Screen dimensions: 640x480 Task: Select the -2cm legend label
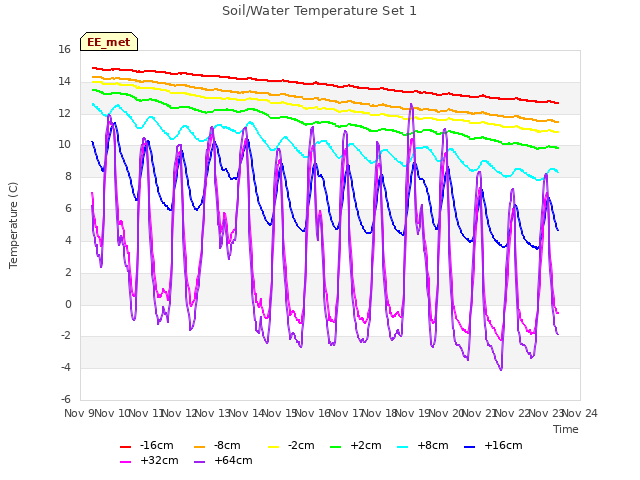pyautogui.click(x=301, y=445)
